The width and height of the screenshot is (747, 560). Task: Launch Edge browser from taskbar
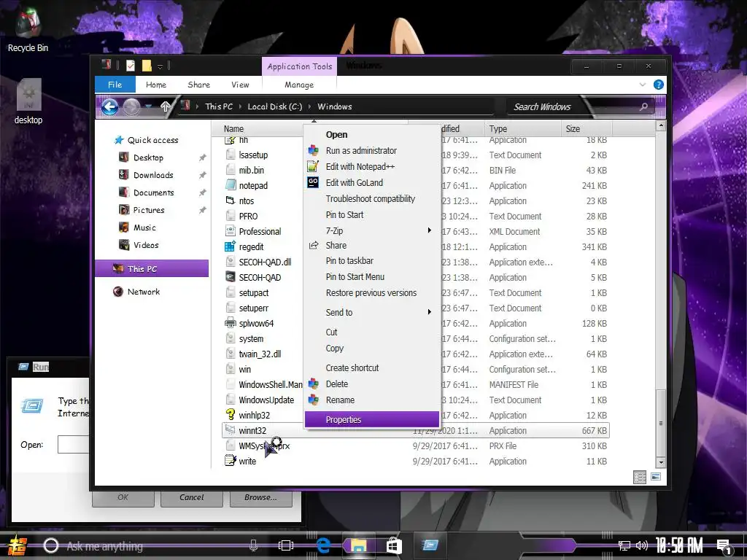pos(323,545)
